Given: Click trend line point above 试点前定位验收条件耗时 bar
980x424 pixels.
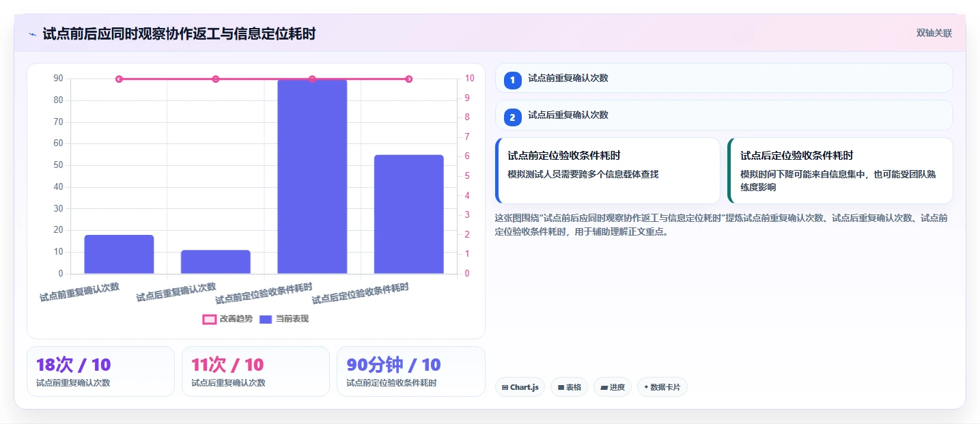Looking at the screenshot, I should point(312,79).
